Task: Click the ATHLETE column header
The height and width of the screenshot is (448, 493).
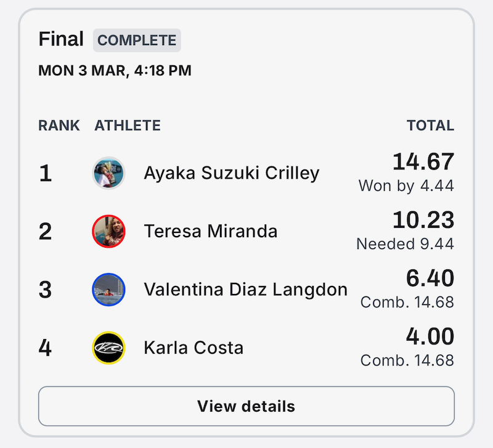Action: point(128,126)
